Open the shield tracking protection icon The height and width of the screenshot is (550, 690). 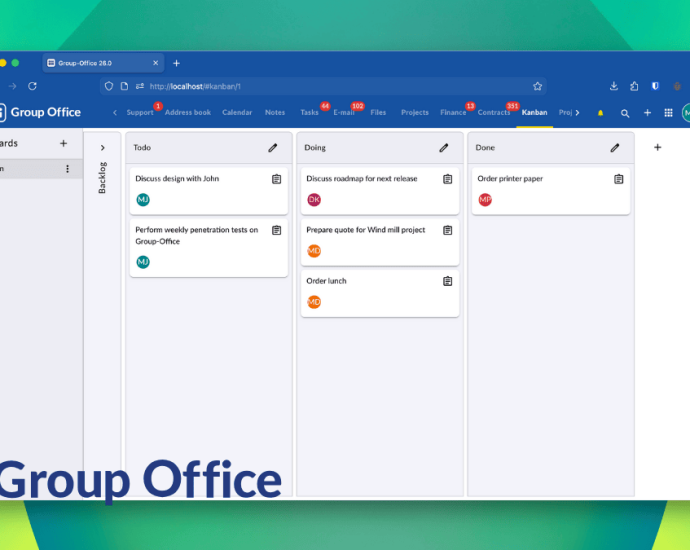[109, 86]
